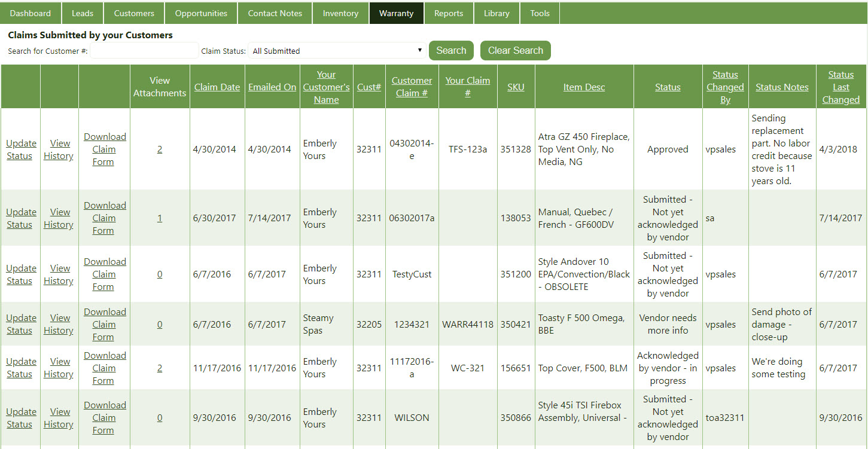Focus the Search for Customer # field
Screen dimensions: 868x449
coord(144,51)
